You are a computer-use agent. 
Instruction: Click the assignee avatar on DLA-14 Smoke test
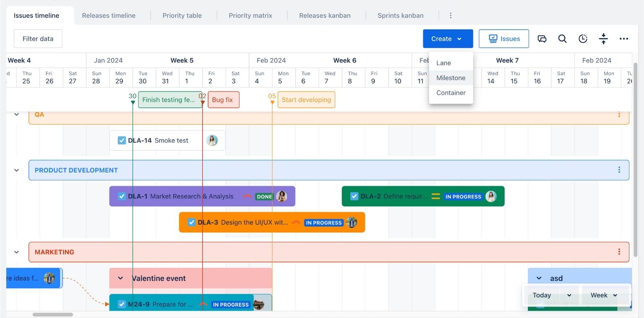(x=213, y=140)
